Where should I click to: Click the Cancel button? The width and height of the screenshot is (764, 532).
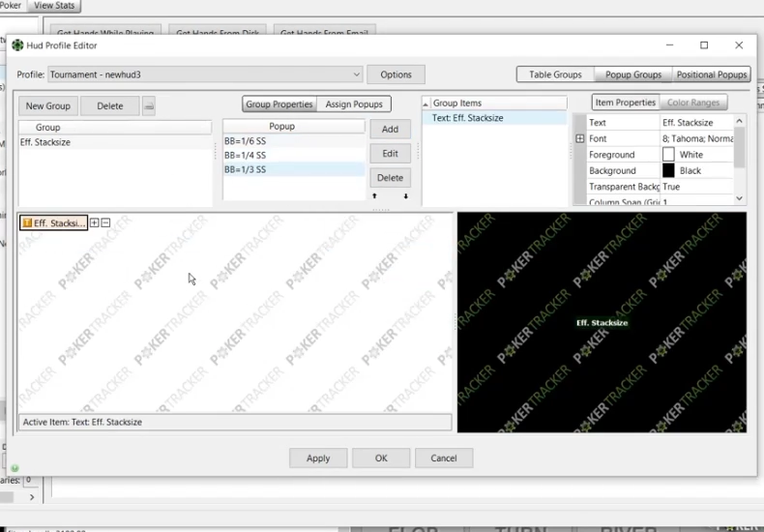(444, 458)
